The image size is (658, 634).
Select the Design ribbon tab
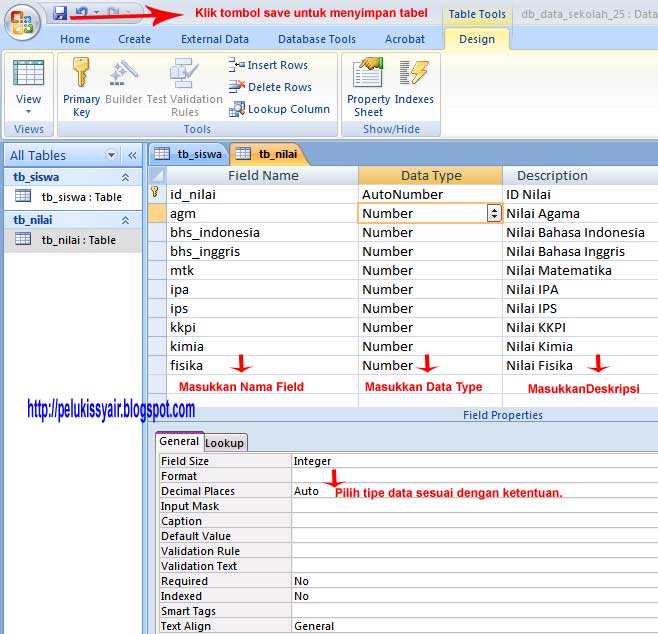[477, 39]
